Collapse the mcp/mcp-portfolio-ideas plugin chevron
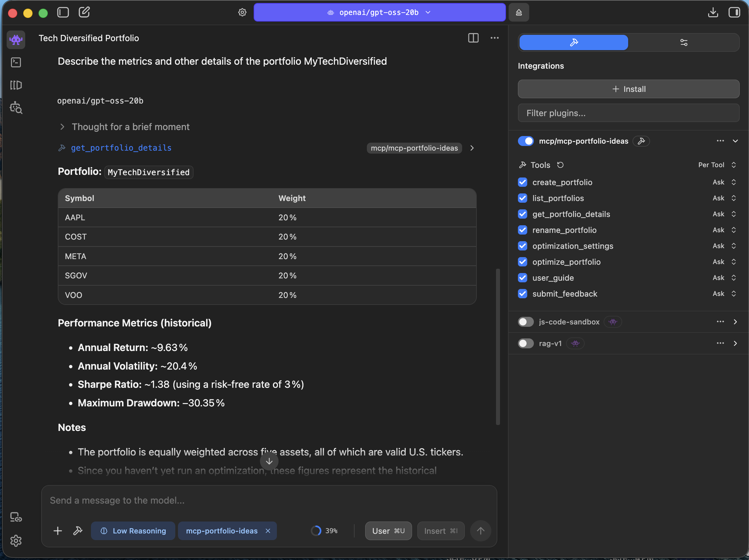The height and width of the screenshot is (560, 749). tap(735, 141)
